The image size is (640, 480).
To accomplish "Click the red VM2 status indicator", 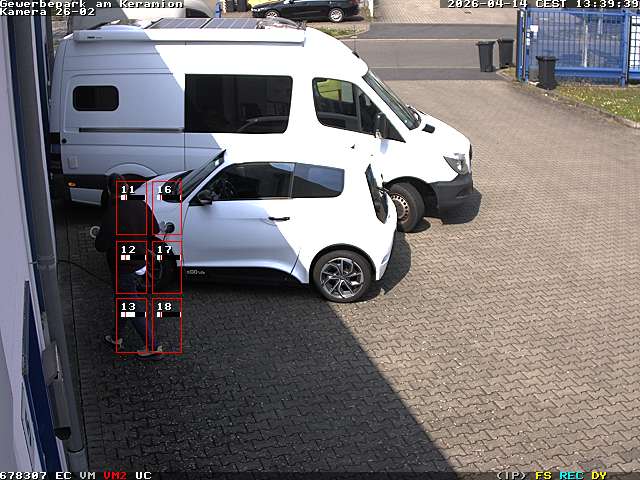I will point(115,475).
